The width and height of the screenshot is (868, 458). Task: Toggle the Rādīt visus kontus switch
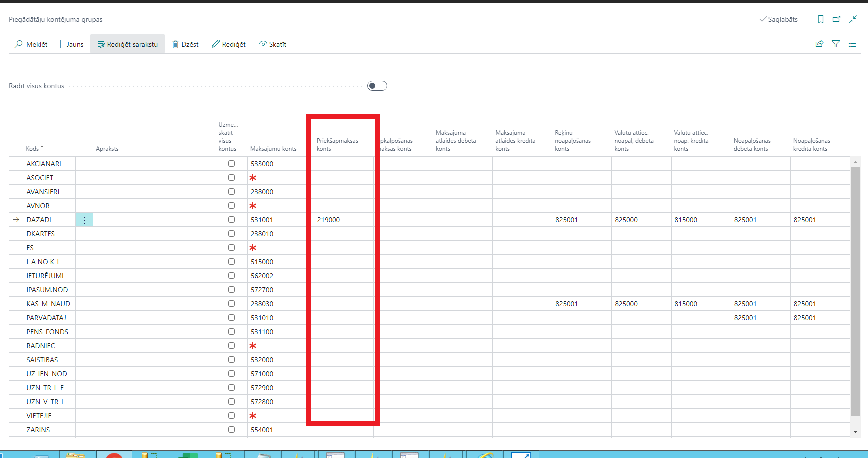click(377, 86)
